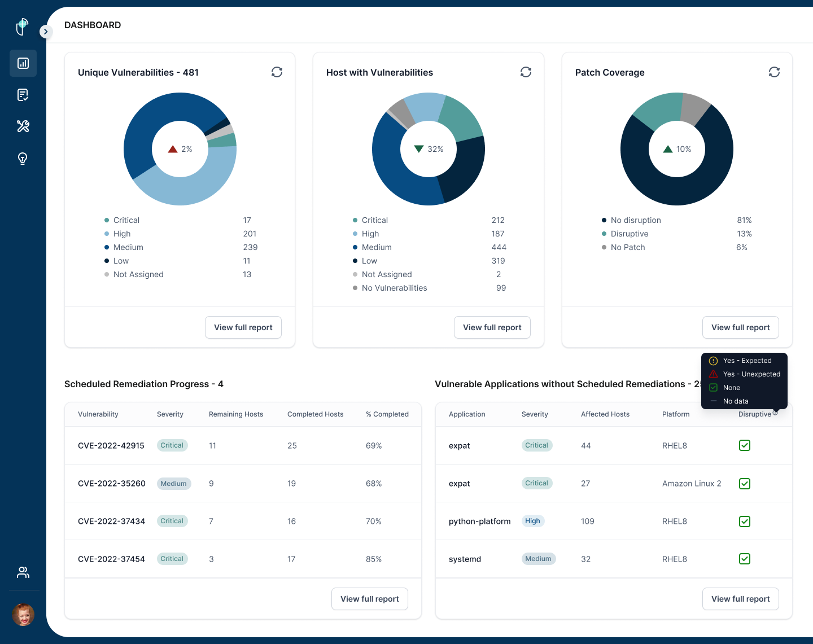The height and width of the screenshot is (644, 813).
Task: Select the Severity column header in Vulnerable Applications
Action: coord(535,414)
